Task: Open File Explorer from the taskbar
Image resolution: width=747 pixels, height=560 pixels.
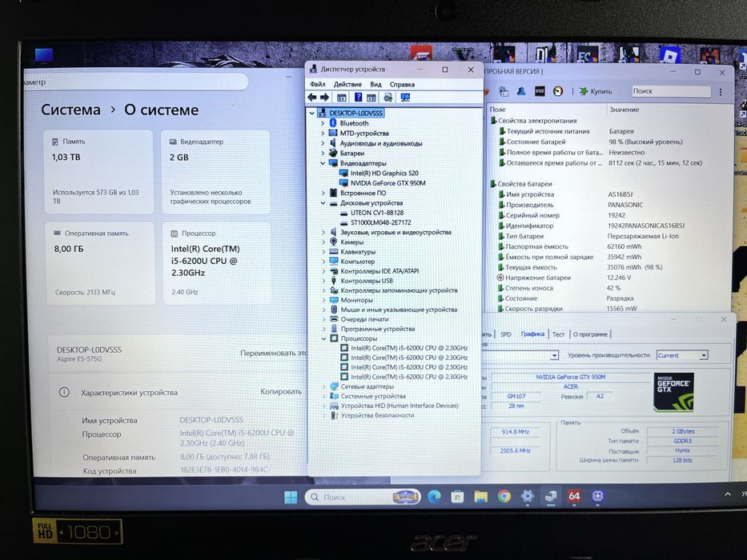Action: pos(480,497)
